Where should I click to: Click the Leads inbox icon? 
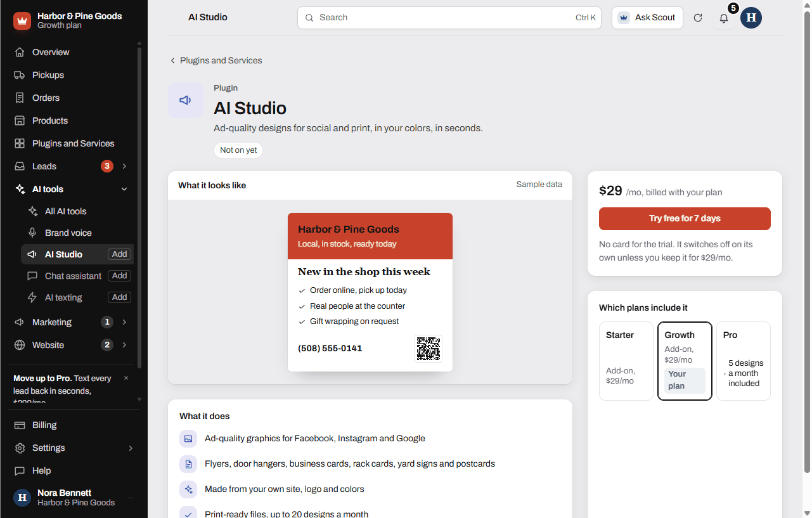click(x=20, y=166)
